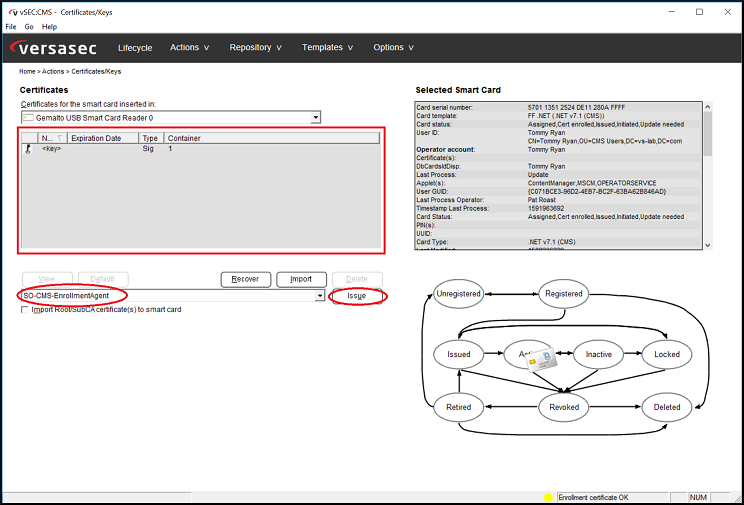The image size is (744, 505).
Task: Click the Registered lifecycle state
Action: 564,294
